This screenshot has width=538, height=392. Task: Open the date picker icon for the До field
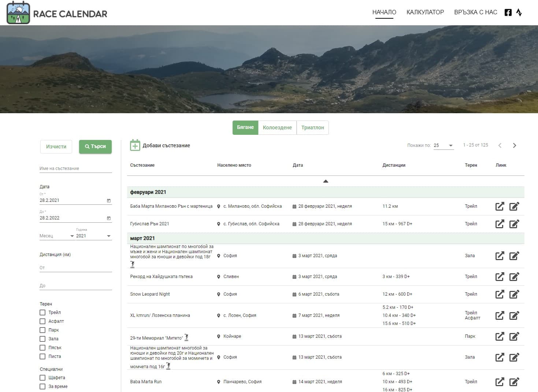pos(109,217)
